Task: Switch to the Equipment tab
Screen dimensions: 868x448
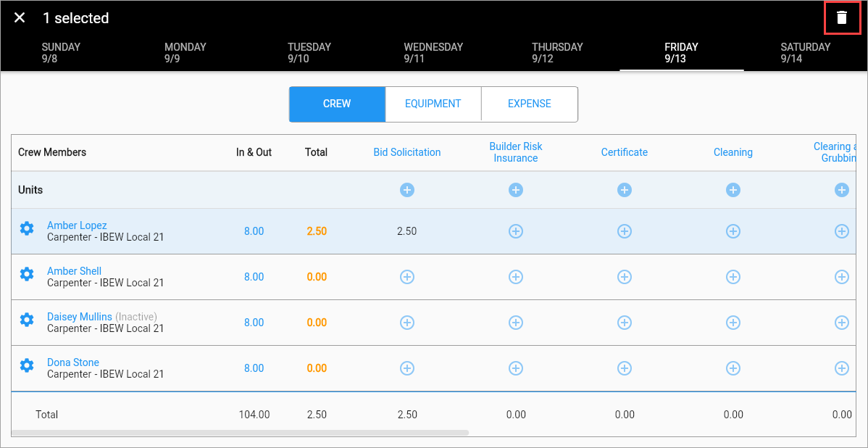Action: point(433,104)
